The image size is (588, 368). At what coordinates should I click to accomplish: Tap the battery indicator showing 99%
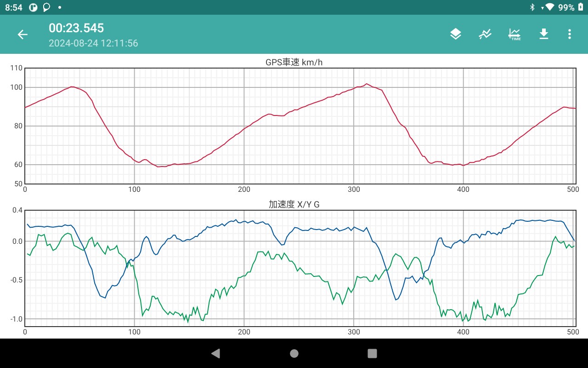pyautogui.click(x=580, y=7)
